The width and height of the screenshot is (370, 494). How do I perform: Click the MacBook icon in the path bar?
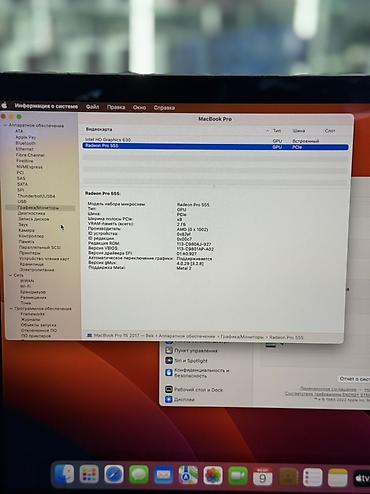coord(89,335)
